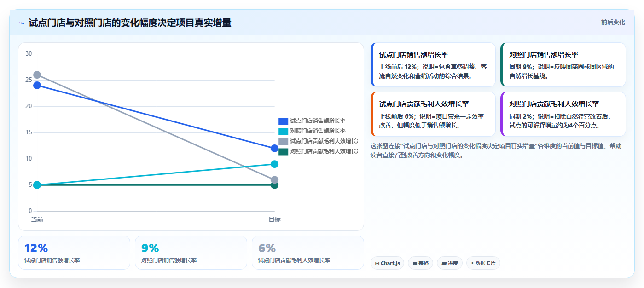Toggle the 对照门店销售额增长率 cyan legend swatch
The height and width of the screenshot is (288, 644).
coord(283,131)
